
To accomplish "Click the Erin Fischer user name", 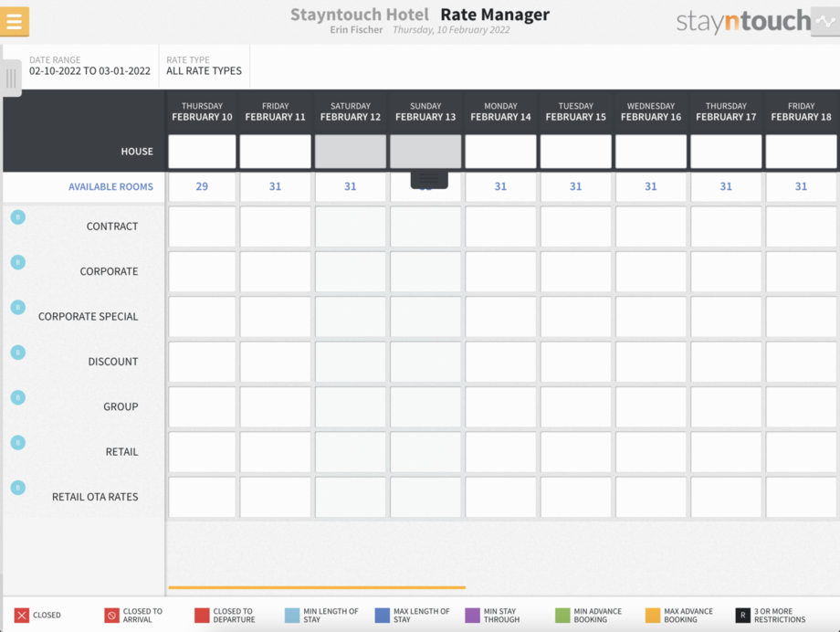I will [x=356, y=30].
